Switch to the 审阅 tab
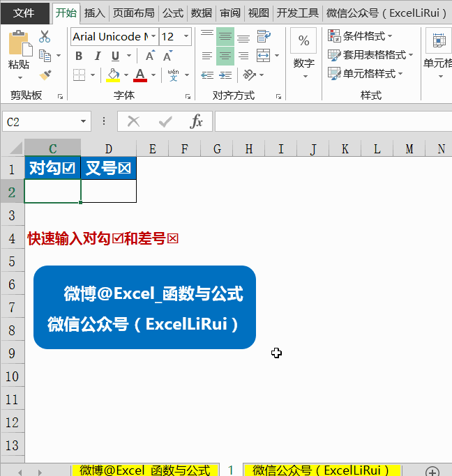 click(230, 13)
